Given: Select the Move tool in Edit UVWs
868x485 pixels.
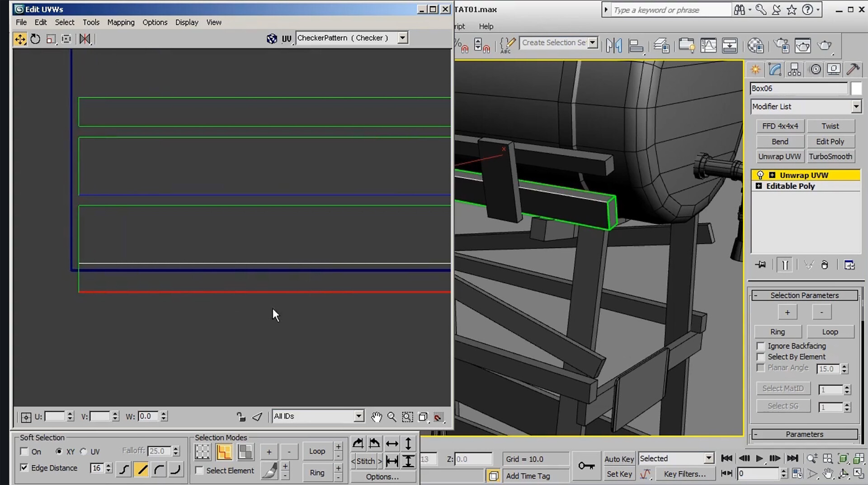Looking at the screenshot, I should (x=20, y=39).
